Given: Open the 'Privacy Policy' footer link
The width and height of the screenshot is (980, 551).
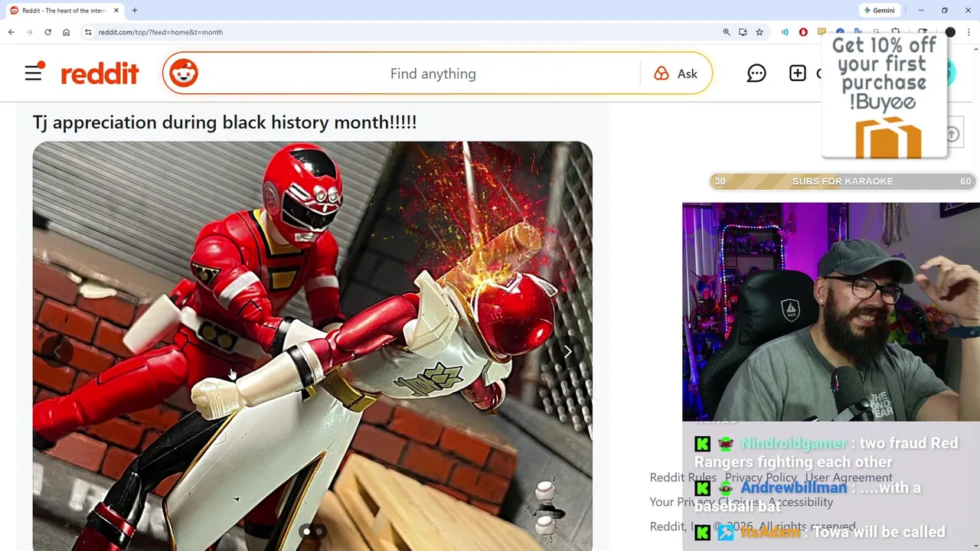Looking at the screenshot, I should point(761,478).
